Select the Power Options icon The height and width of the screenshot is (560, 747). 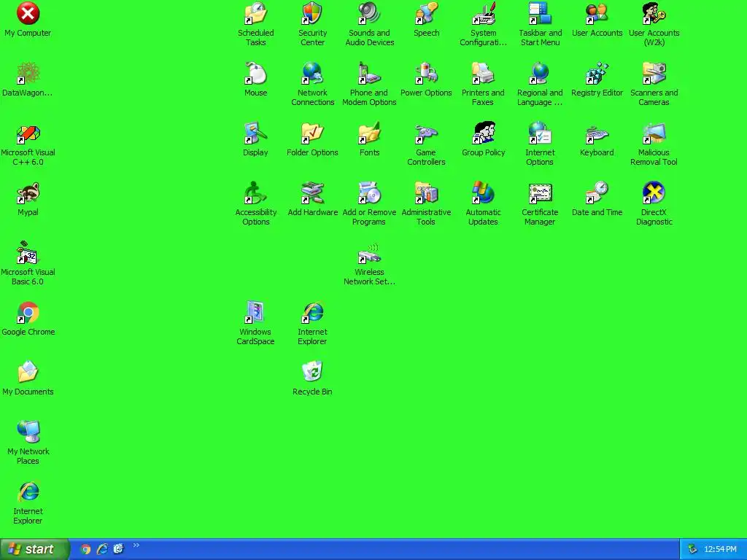(x=426, y=74)
